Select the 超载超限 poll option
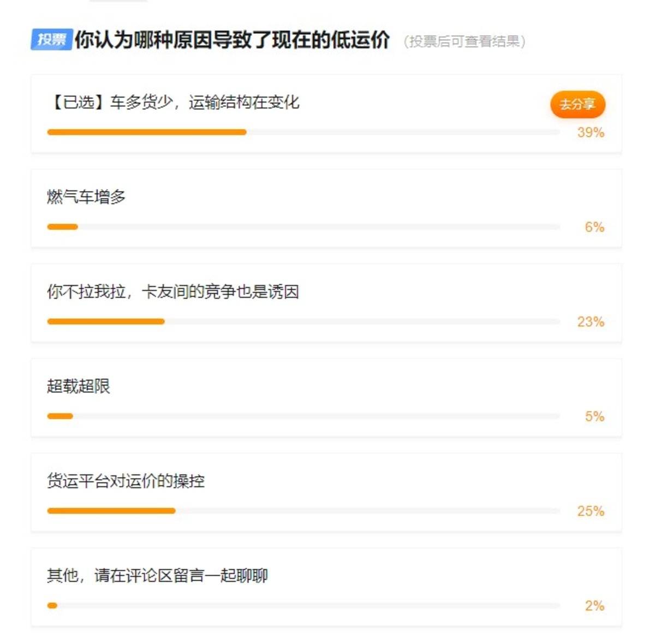This screenshot has height=644, width=655. 79,386
